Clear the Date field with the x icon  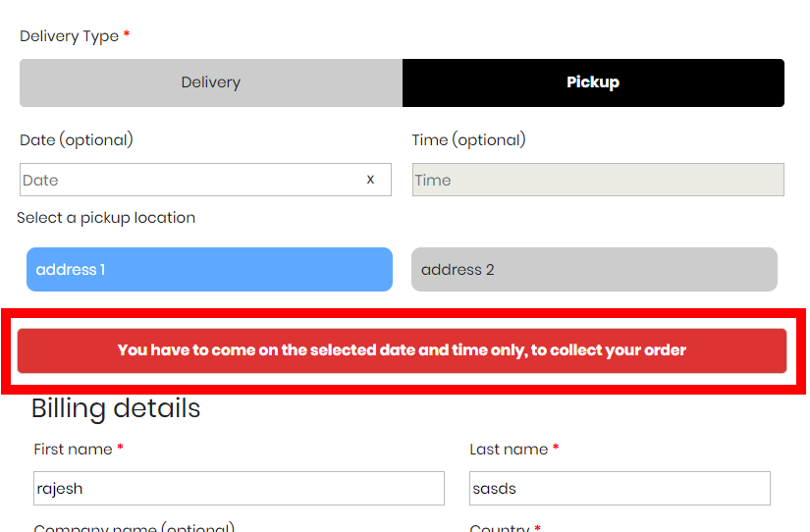pos(370,180)
